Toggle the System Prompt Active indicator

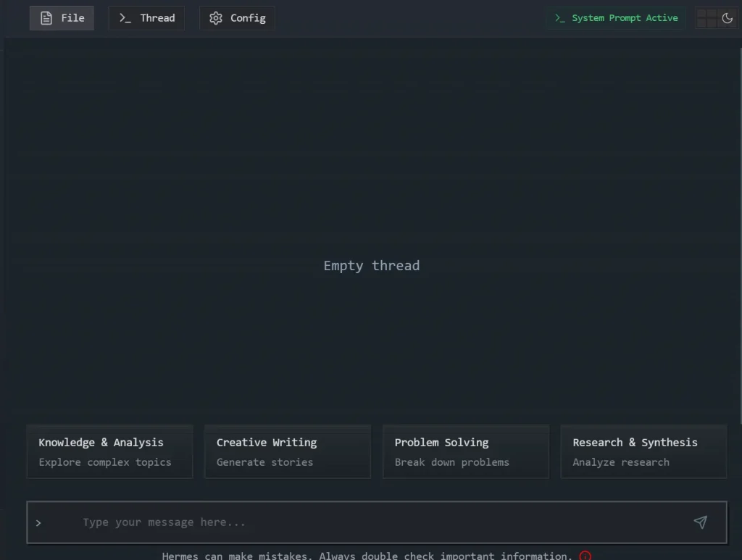pos(615,17)
